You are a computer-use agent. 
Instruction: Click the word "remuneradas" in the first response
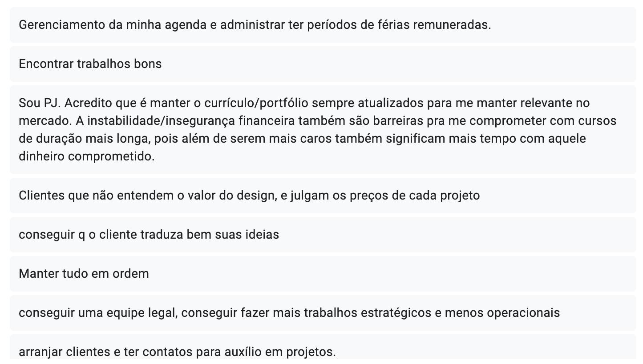pos(451,25)
